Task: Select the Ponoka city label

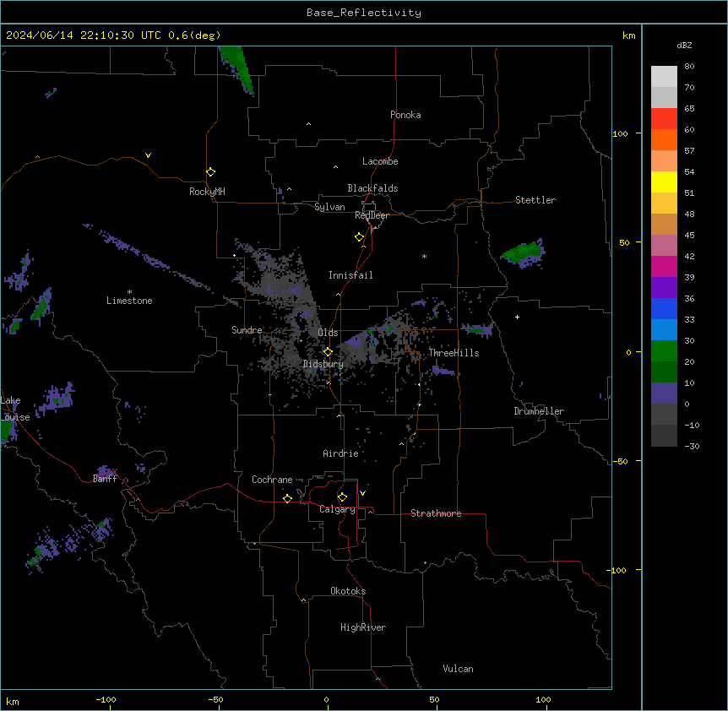Action: click(x=405, y=115)
